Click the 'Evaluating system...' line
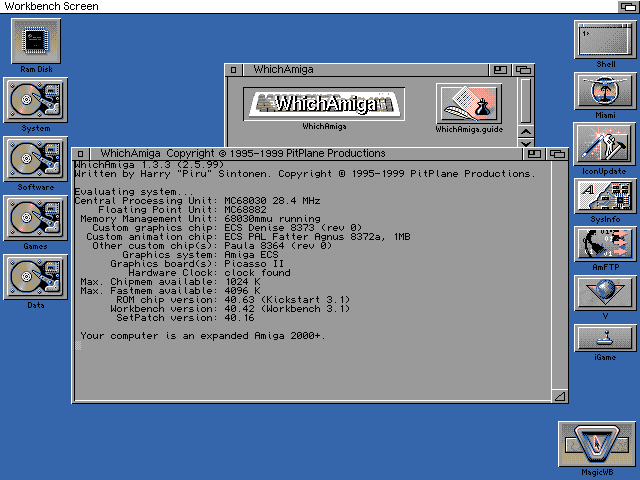Screen dimensions: 640x480 (134, 192)
